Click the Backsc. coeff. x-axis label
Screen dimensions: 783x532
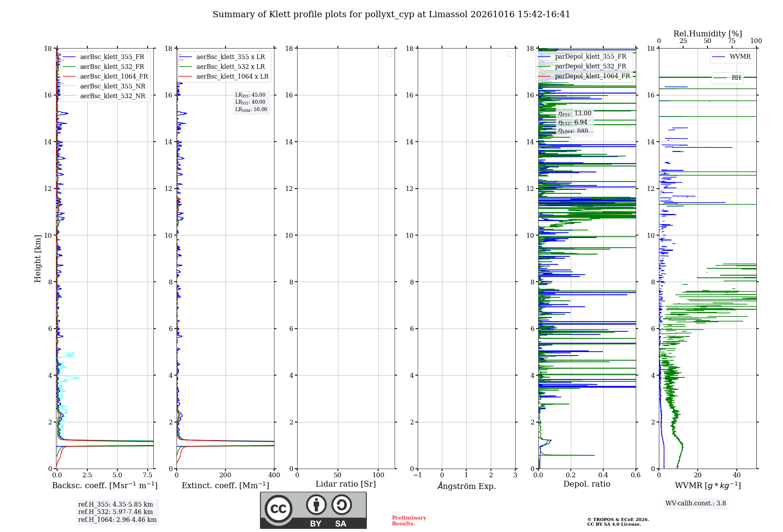(105, 485)
